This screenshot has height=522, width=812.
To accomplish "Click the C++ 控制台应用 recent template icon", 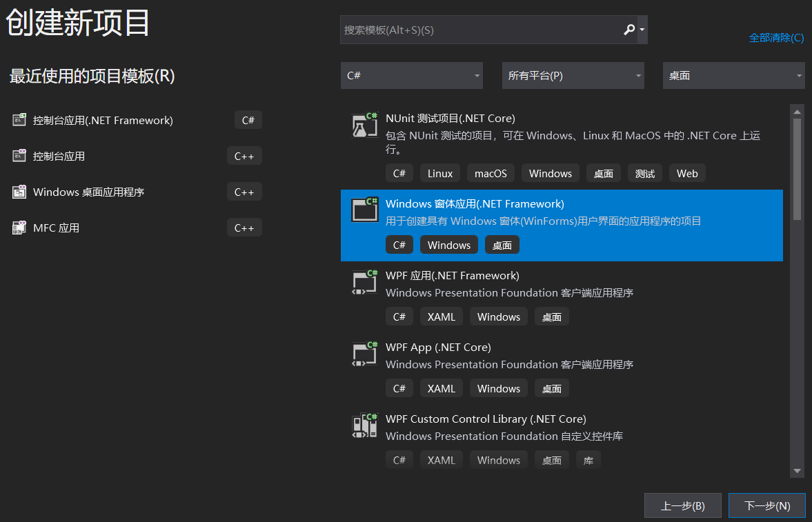I will (19, 156).
